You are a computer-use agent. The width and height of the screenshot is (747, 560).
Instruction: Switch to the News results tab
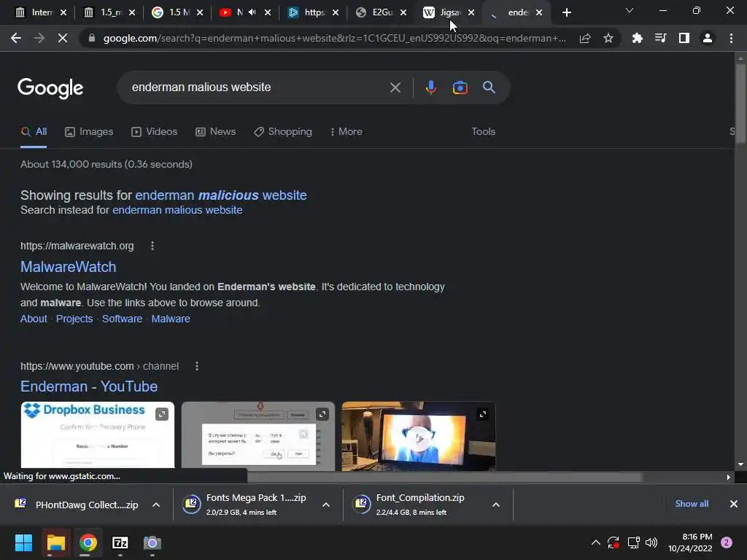(216, 132)
